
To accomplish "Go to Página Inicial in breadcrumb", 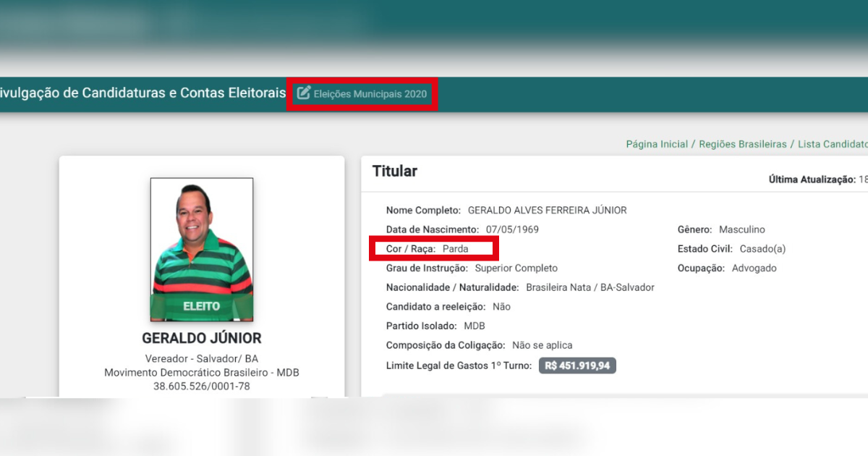I will [657, 144].
